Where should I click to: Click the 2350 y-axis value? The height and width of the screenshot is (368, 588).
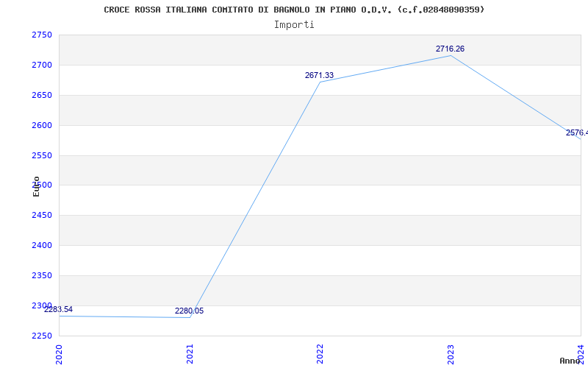(x=42, y=275)
